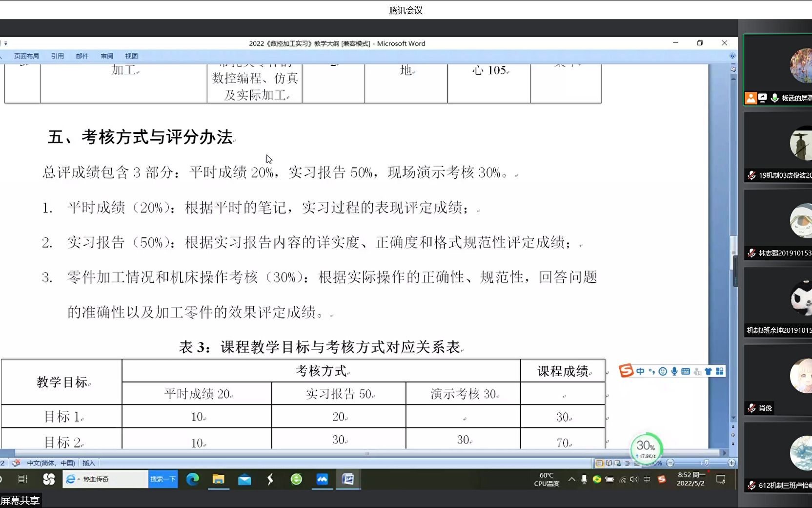
Task: Open Sogou voice input microphone
Action: [674, 371]
